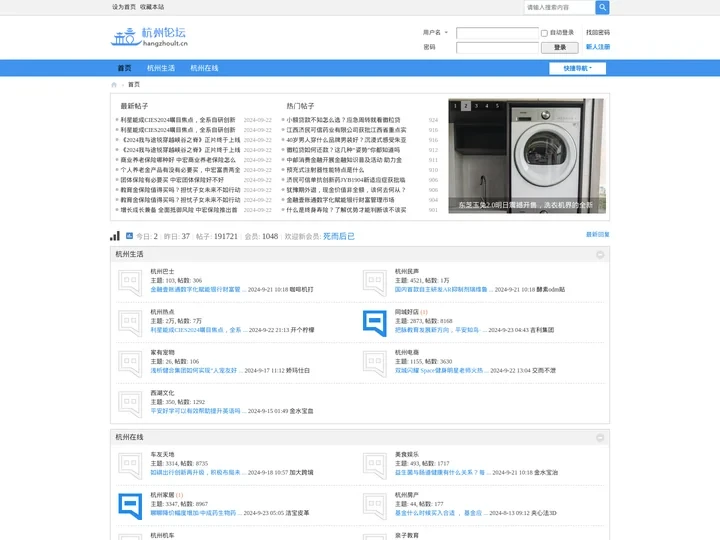Open hot post 小额贷款不知怎么选
Image resolution: width=720 pixels, height=540 pixels.
click(x=343, y=120)
